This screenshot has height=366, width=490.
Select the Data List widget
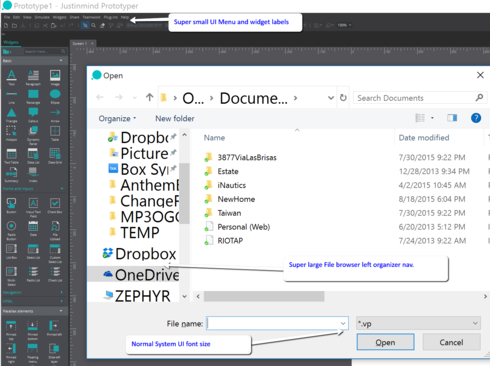[33, 156]
